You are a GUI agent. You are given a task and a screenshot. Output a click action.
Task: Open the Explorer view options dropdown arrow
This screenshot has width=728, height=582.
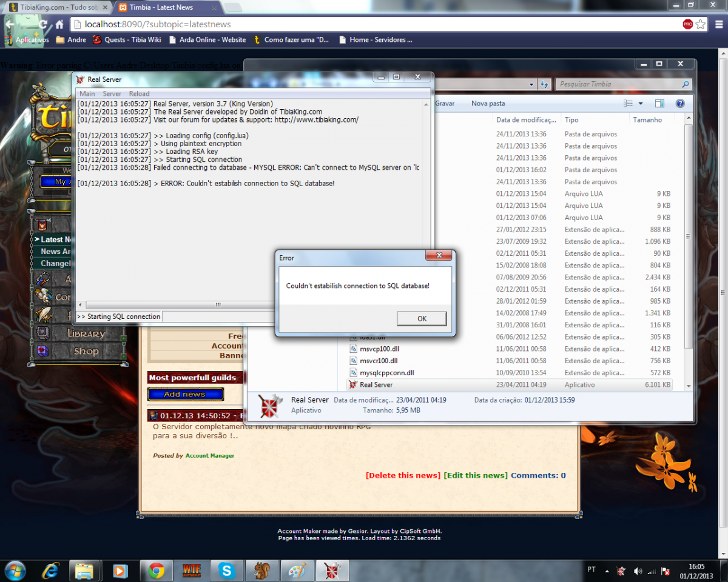(x=641, y=104)
